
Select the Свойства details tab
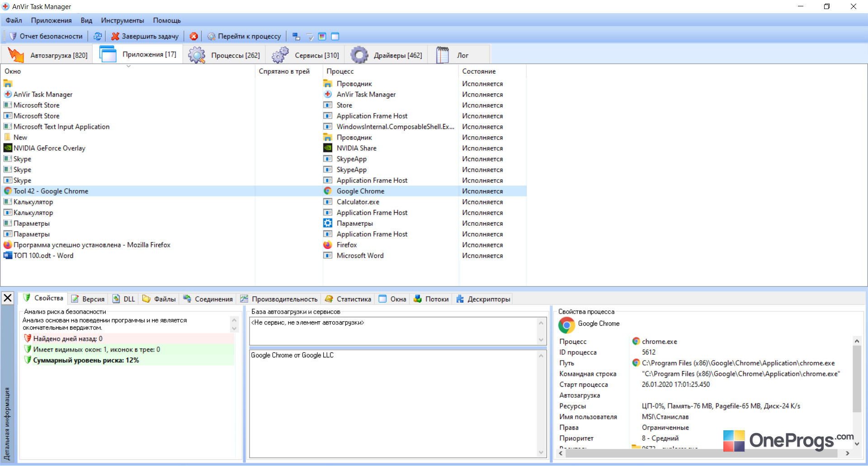pyautogui.click(x=44, y=298)
